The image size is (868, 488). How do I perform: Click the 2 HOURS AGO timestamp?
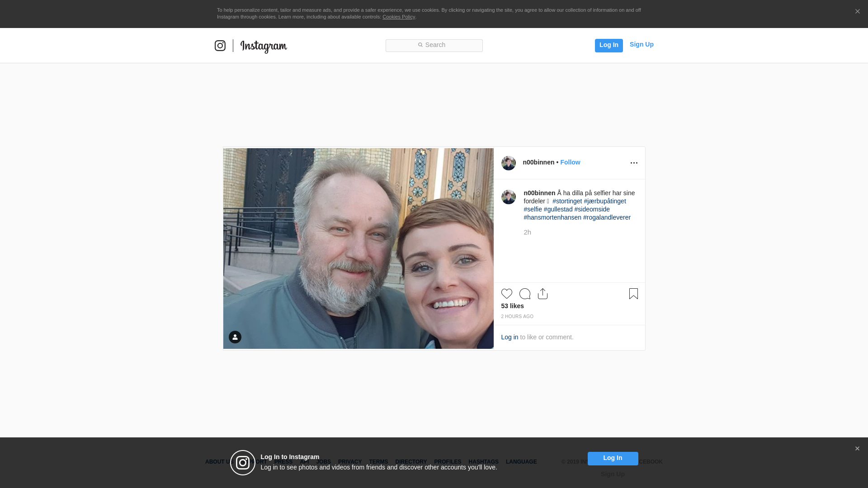click(517, 317)
